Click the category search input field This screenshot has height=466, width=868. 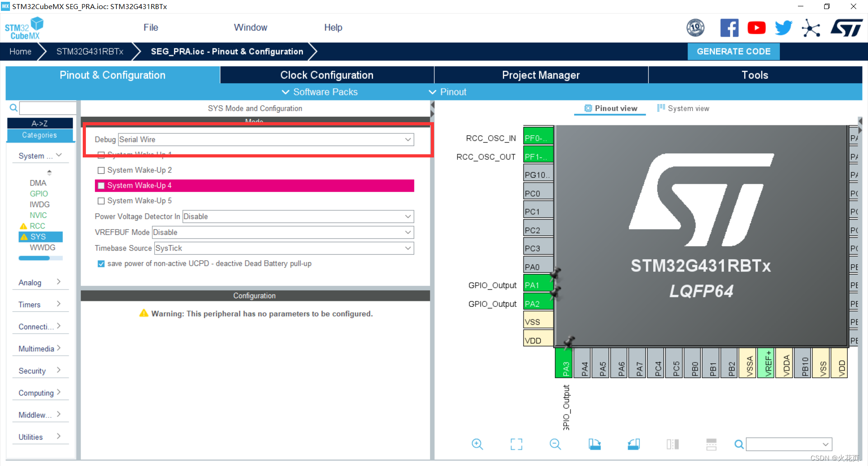coord(48,108)
